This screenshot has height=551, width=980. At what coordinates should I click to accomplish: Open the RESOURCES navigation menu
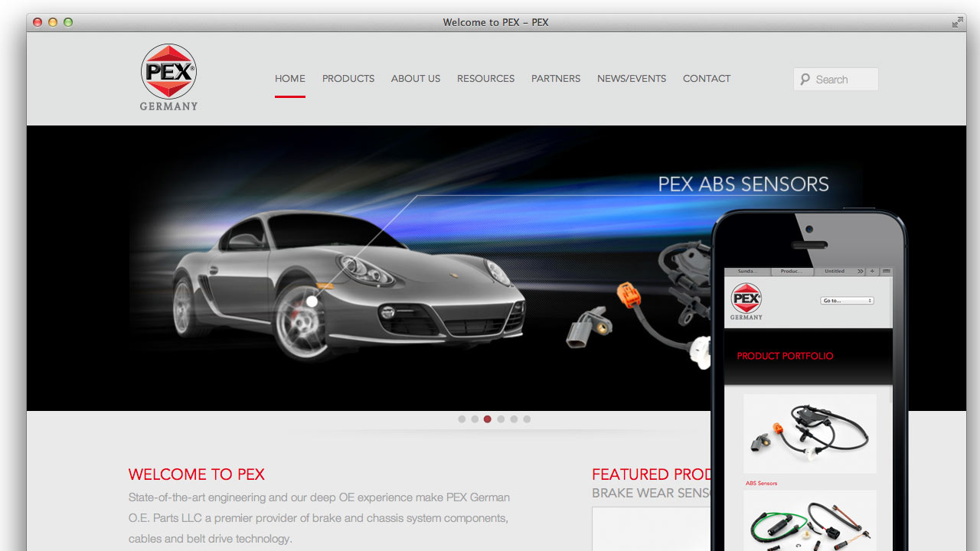pos(485,79)
